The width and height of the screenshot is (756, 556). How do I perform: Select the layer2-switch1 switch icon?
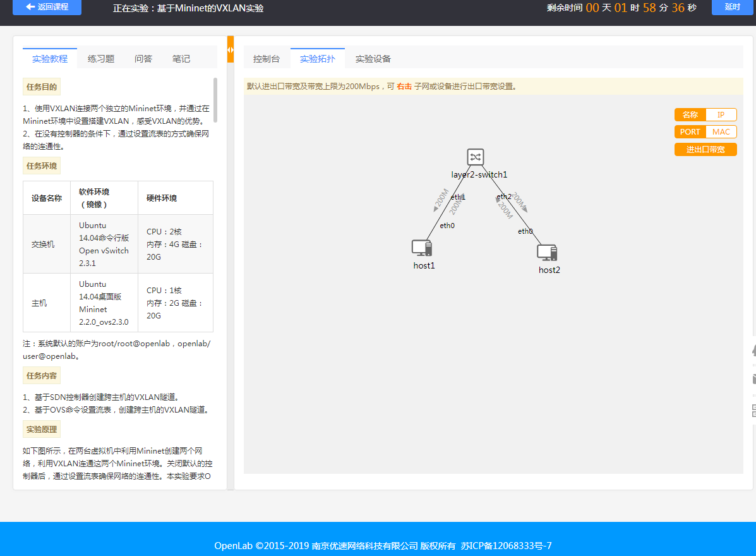point(476,157)
